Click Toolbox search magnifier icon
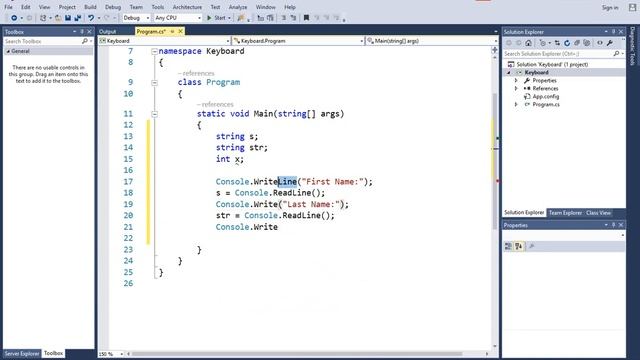 [x=84, y=41]
